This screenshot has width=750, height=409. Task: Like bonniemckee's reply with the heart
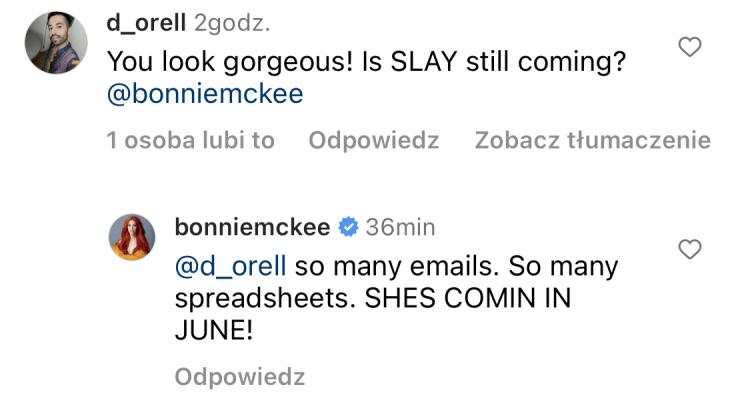point(690,250)
